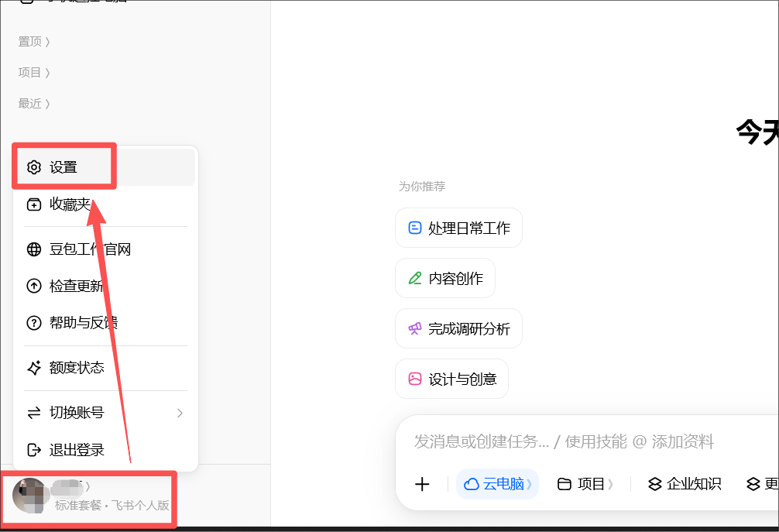Click the 检查更新 up-arrow icon
The width and height of the screenshot is (779, 532).
[x=34, y=286]
